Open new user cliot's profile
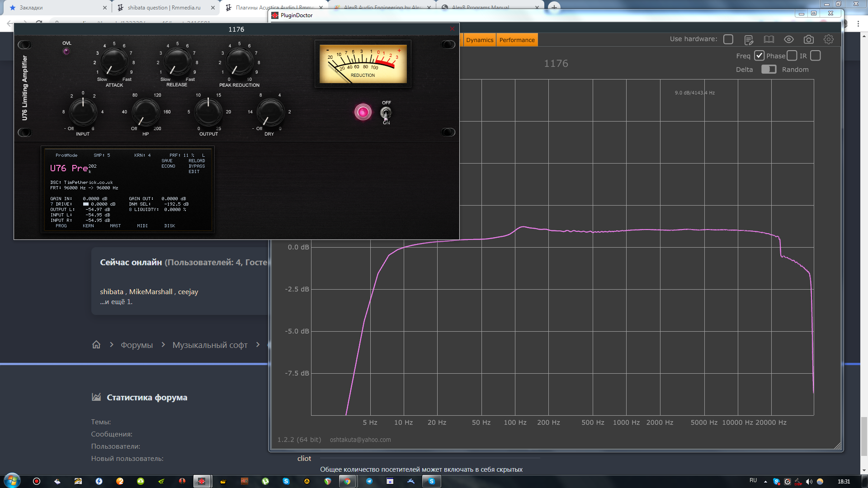 click(304, 459)
